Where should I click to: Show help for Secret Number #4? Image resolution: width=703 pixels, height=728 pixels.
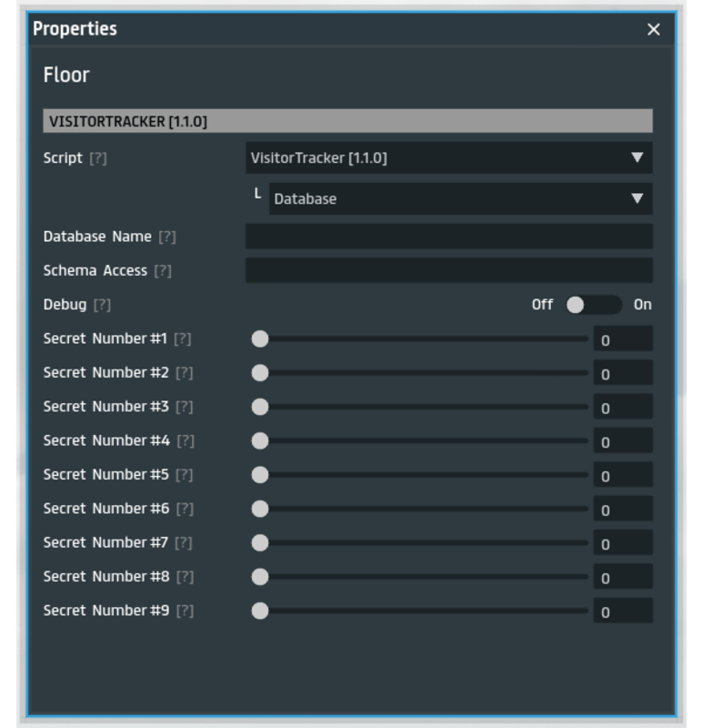tap(185, 441)
